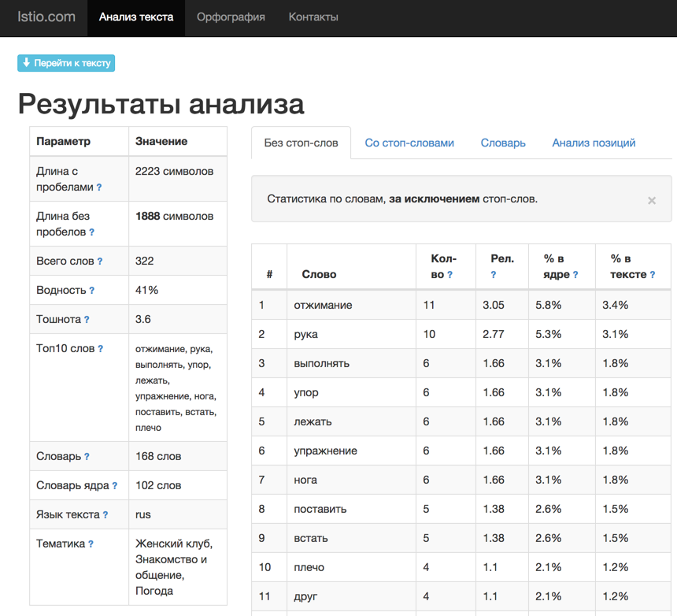The image size is (677, 616).
Task: Click help icon in % в ядре header
Action: click(x=575, y=275)
